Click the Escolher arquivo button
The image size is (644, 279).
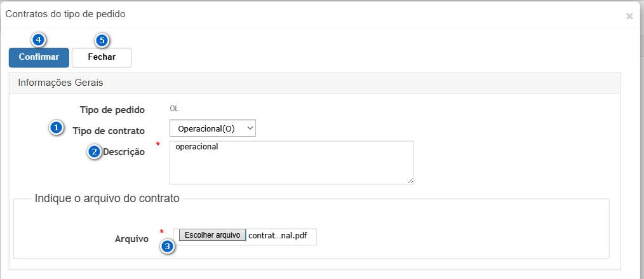pos(212,235)
